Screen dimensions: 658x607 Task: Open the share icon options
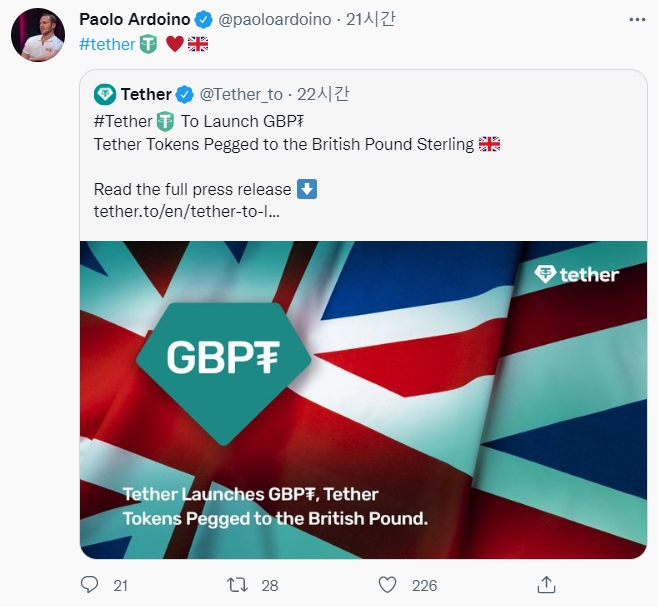tap(545, 584)
